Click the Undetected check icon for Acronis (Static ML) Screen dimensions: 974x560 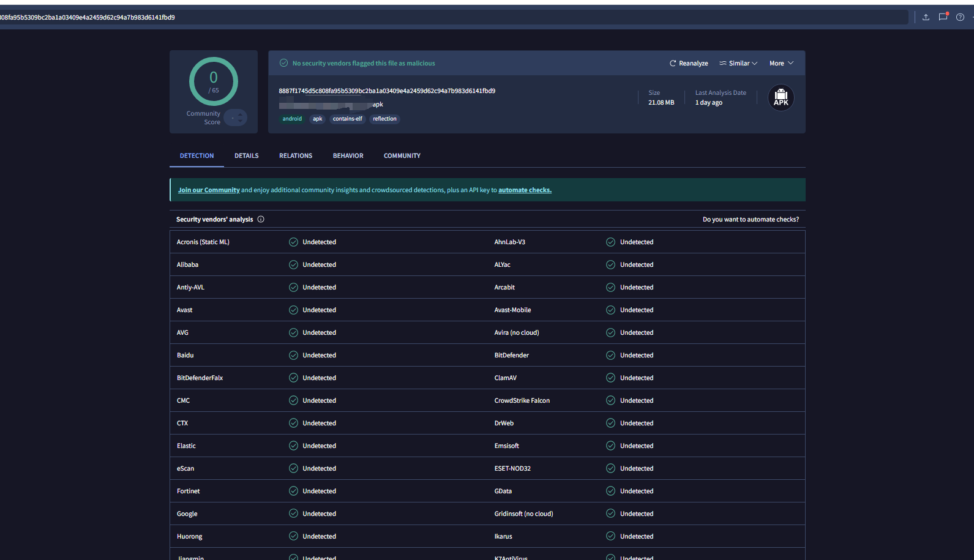pos(293,242)
